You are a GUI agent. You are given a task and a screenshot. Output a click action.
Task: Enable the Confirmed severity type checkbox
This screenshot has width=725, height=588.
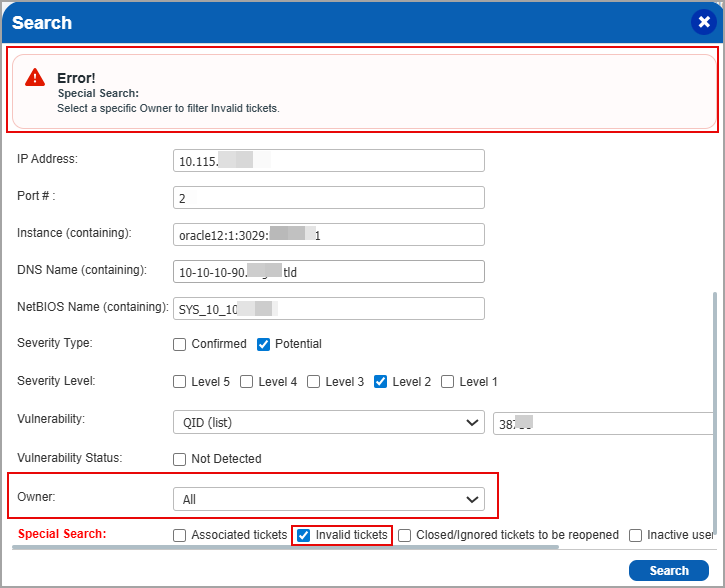click(x=180, y=344)
